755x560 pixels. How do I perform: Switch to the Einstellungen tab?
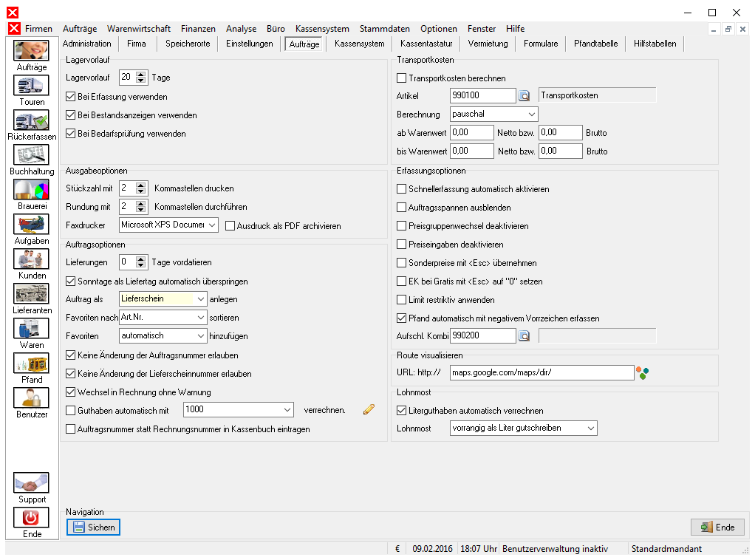[x=250, y=44]
